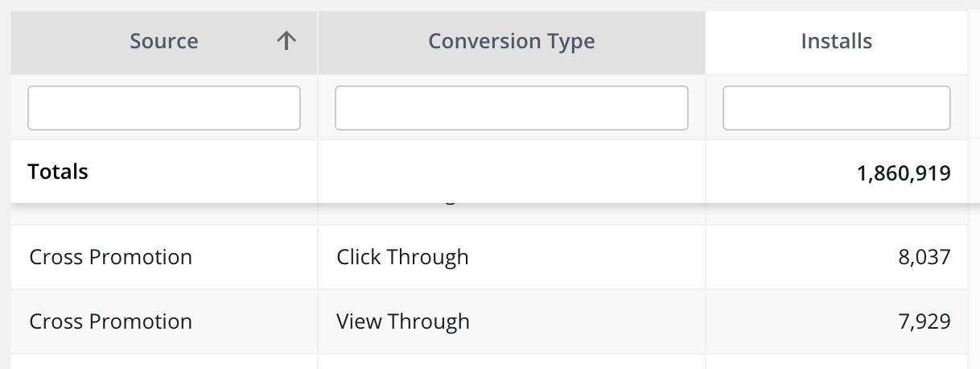Sort by the Conversion Type column header

[x=511, y=41]
